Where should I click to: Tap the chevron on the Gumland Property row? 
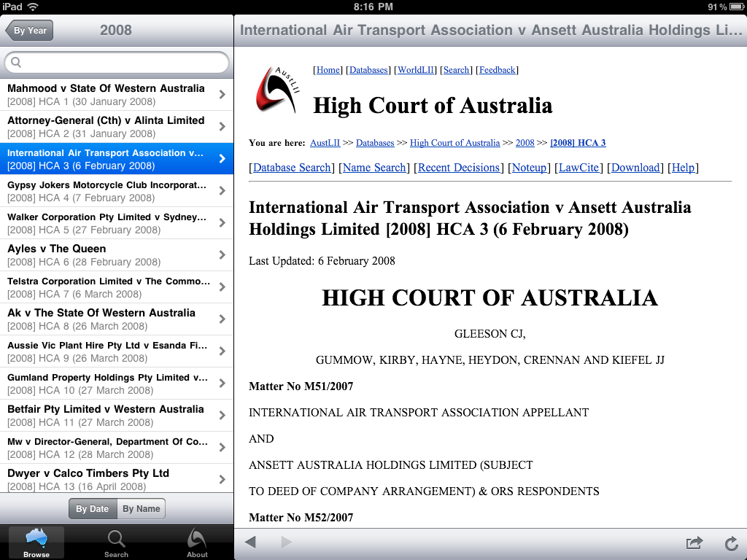click(x=222, y=384)
